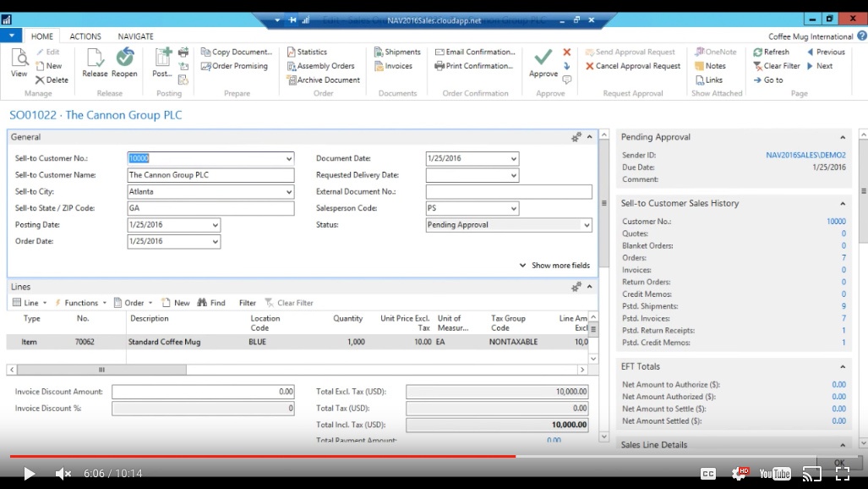The width and height of the screenshot is (868, 489).
Task: Switch to the NAVIGATE ribbon tab
Action: pos(135,36)
